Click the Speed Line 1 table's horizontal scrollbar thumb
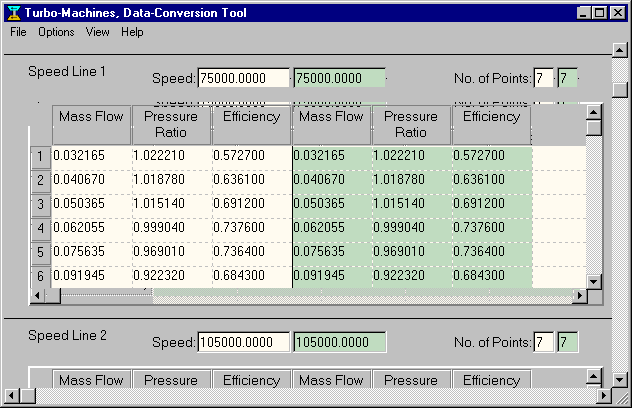632x408 pixels. [53, 296]
